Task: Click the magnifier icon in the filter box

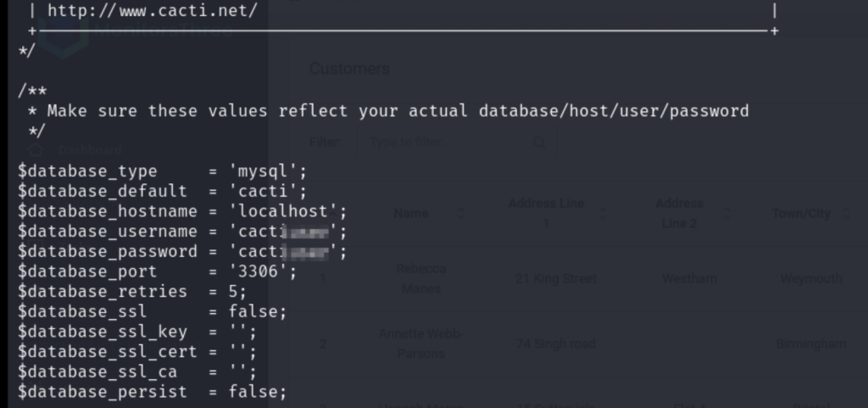Action: (x=538, y=143)
